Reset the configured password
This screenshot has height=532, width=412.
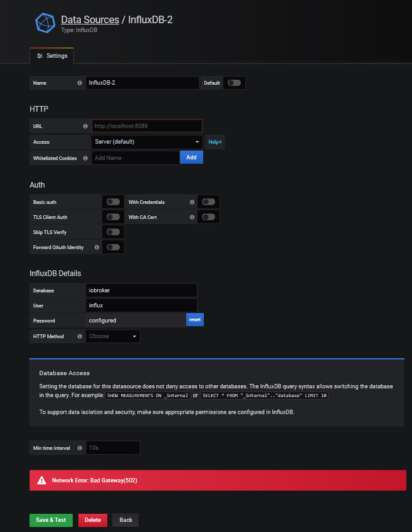pyautogui.click(x=195, y=319)
